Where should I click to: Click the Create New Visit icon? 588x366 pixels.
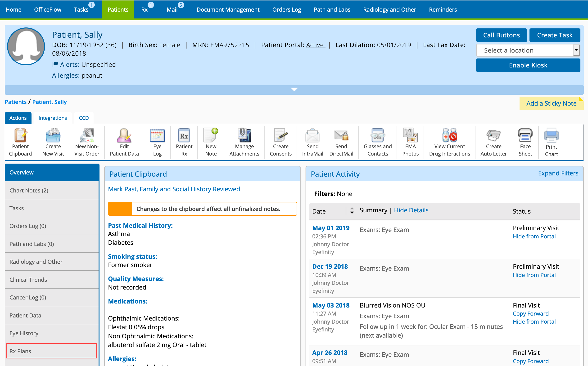(x=53, y=136)
